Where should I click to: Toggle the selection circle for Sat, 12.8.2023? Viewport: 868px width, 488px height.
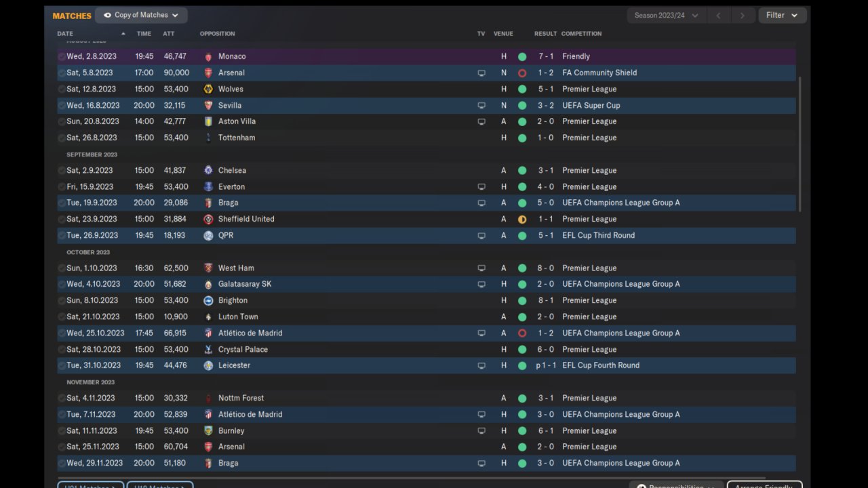click(x=62, y=89)
